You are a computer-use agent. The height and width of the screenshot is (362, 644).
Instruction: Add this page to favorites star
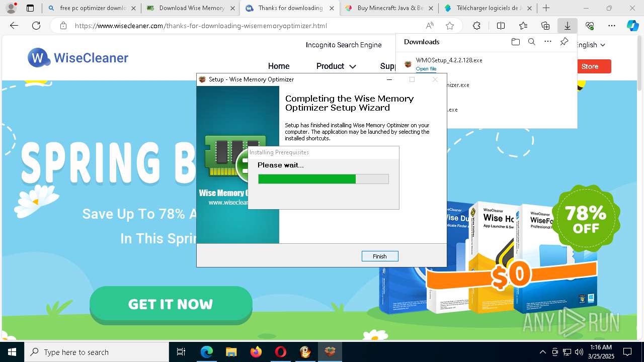click(450, 26)
